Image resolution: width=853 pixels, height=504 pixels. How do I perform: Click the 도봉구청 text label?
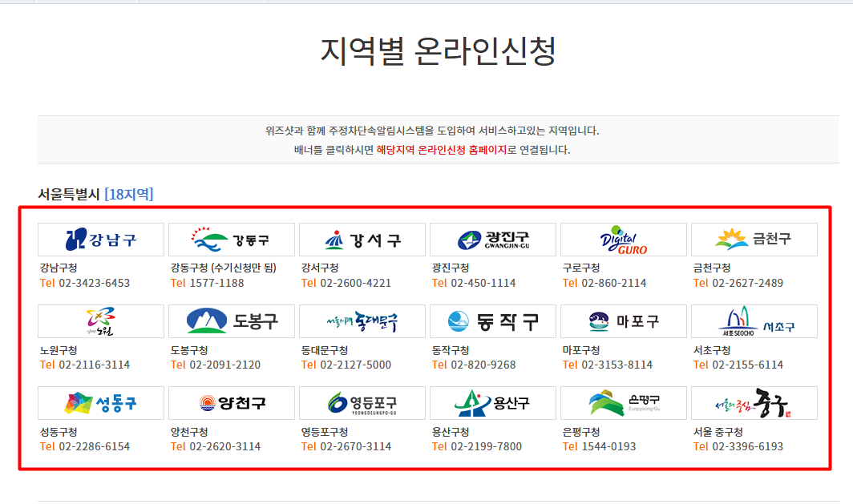(x=189, y=350)
